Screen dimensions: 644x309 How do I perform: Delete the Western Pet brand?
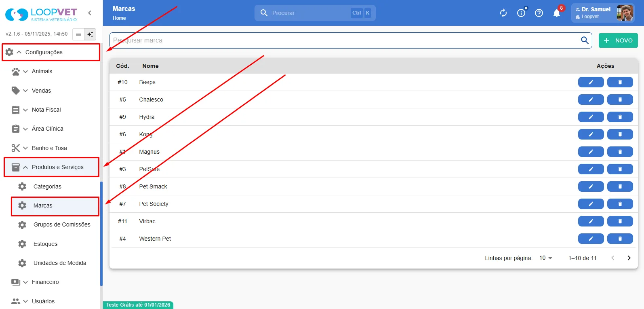pos(620,239)
